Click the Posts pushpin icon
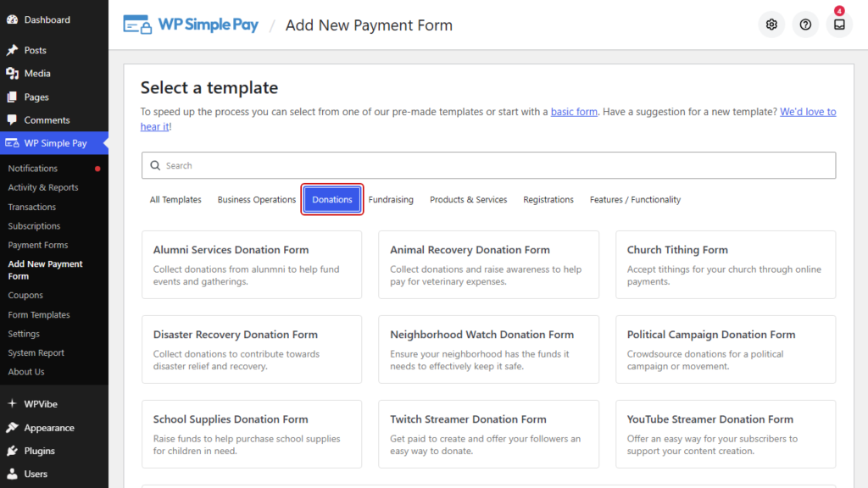The height and width of the screenshot is (488, 868). point(12,50)
